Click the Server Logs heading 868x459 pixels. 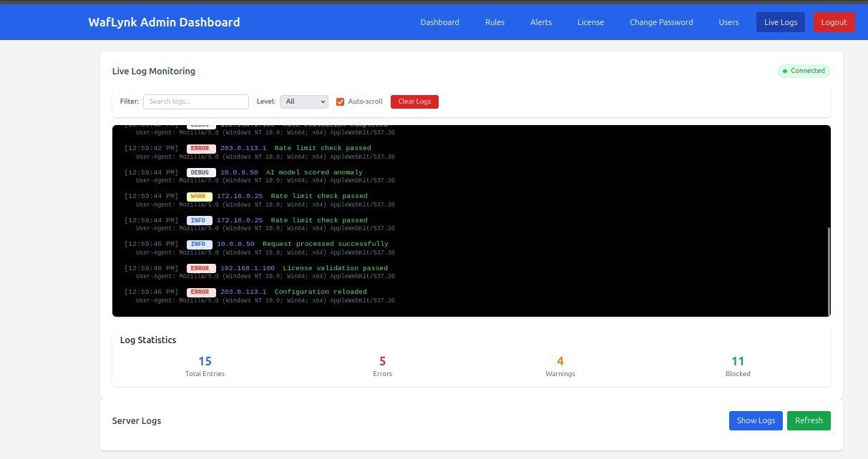click(x=137, y=420)
